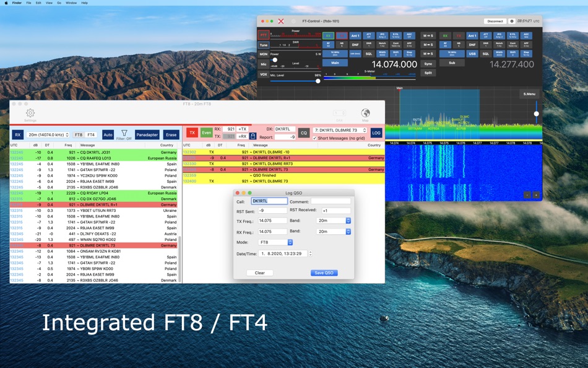Toggle Sync button
Image resolution: width=588 pixels, height=368 pixels.
point(428,64)
